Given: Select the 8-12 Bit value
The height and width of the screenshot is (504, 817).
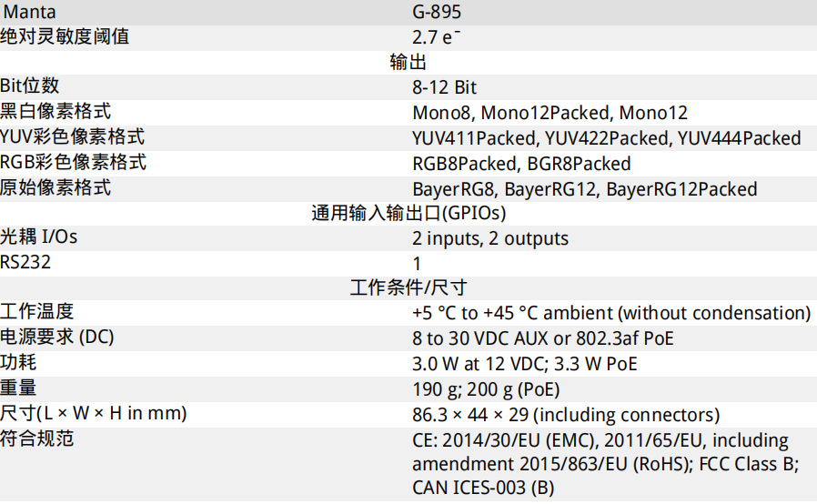Looking at the screenshot, I should point(445,87).
